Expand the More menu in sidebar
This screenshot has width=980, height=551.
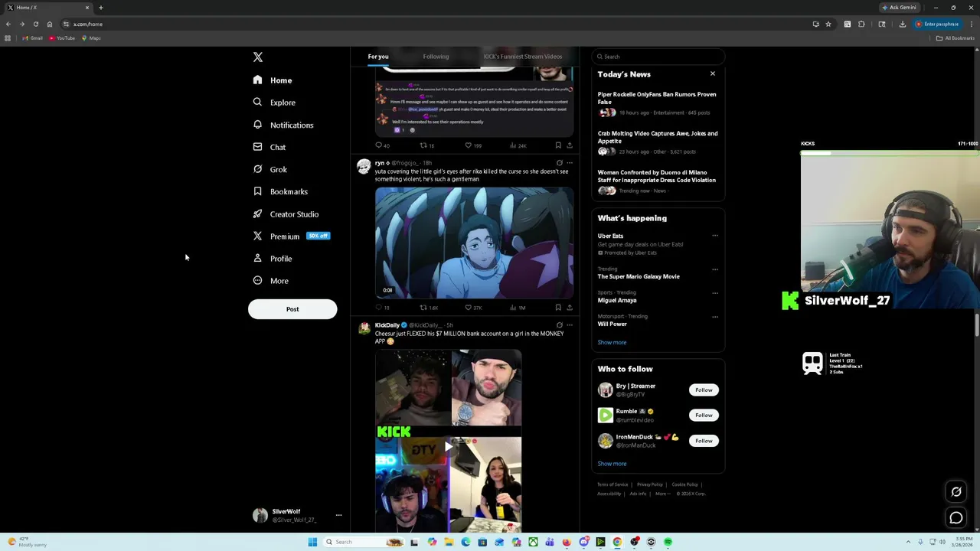pos(270,281)
